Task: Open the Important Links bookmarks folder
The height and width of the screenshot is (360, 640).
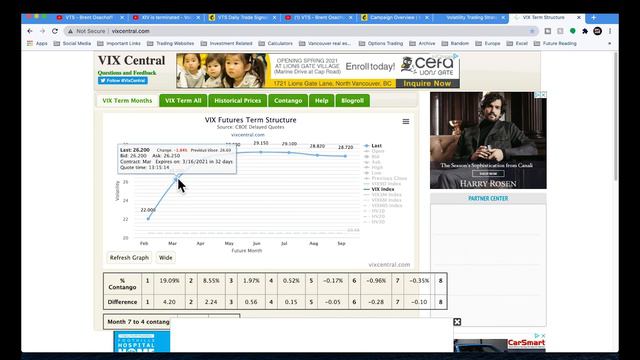Action: [x=119, y=43]
